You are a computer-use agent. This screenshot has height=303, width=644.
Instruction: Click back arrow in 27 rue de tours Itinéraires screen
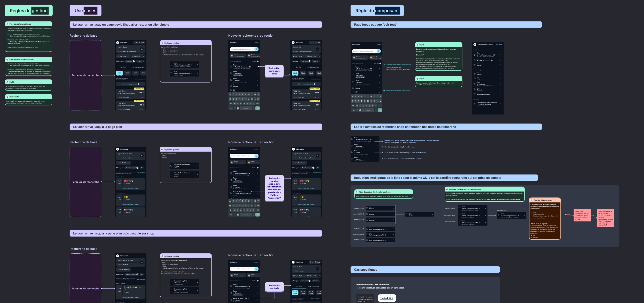117,256
